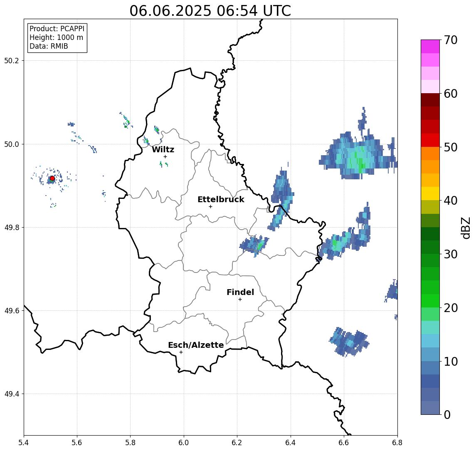Click the 5.4 longitude axis label

[24, 443]
